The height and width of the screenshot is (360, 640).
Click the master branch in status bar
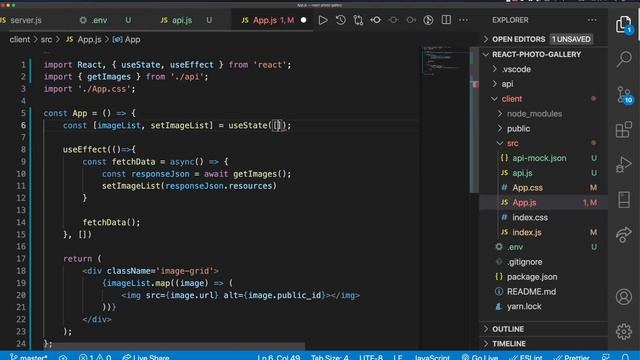(x=29, y=357)
